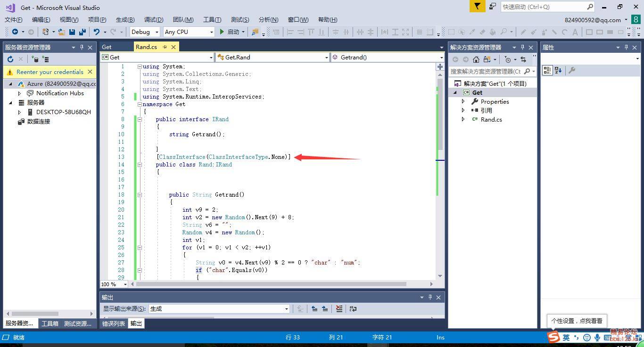
Task: Open the Getrand() member dropdown
Action: click(388, 57)
